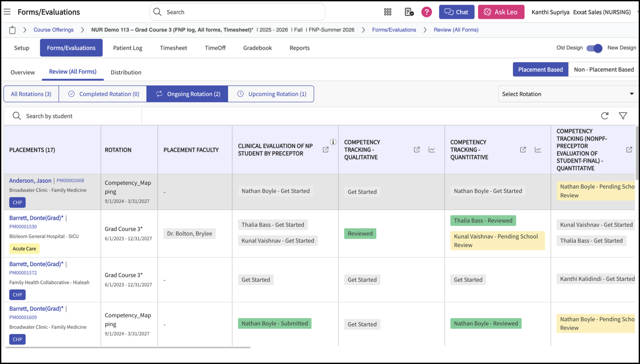Open the checklist document icon in header
Viewport: 640px width, 364px height.
point(409,12)
